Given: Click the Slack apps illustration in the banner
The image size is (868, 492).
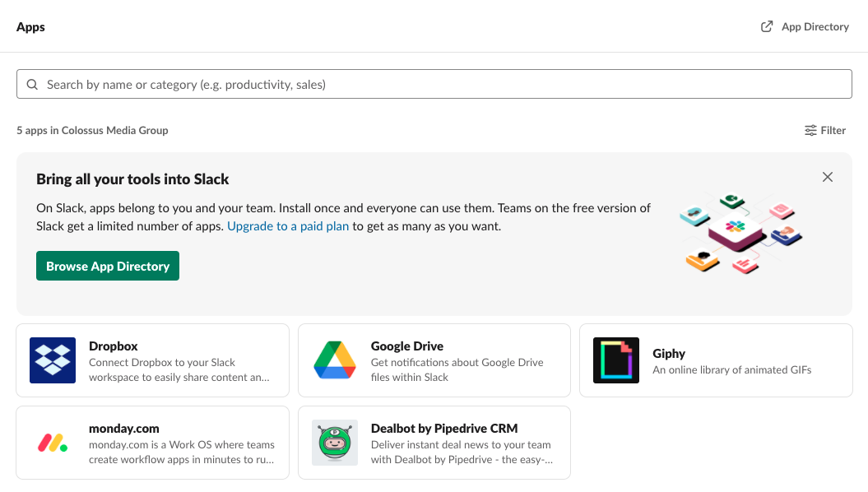Looking at the screenshot, I should pyautogui.click(x=740, y=233).
